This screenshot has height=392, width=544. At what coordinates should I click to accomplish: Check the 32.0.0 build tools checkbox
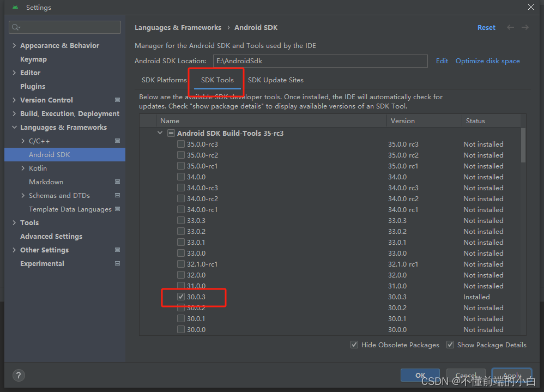tap(181, 275)
